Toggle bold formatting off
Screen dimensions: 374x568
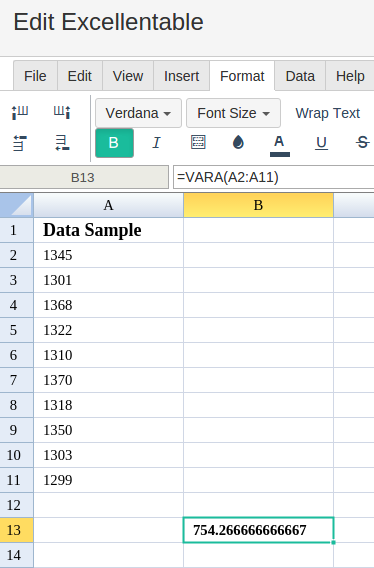114,143
